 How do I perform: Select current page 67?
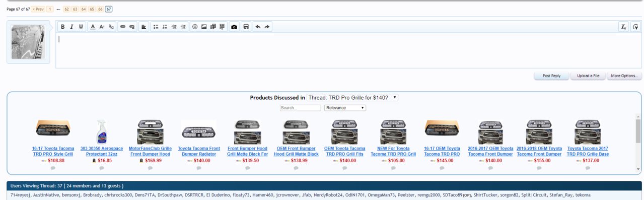109,9
